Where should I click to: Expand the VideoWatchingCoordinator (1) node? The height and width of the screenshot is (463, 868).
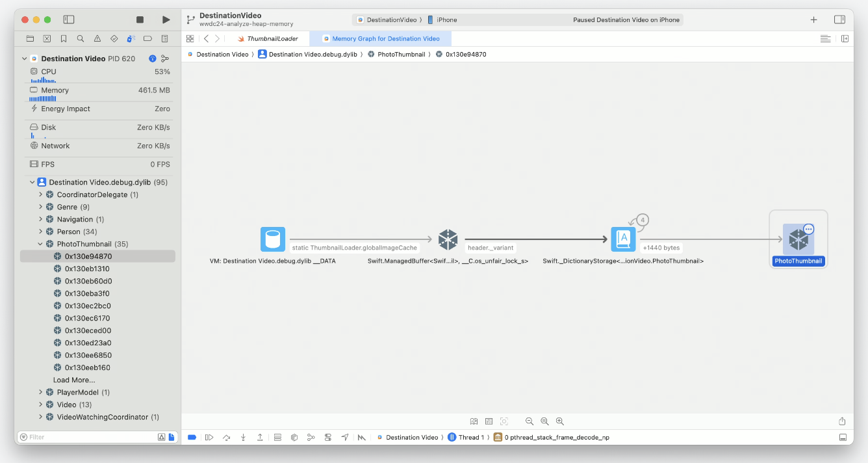[x=40, y=417]
